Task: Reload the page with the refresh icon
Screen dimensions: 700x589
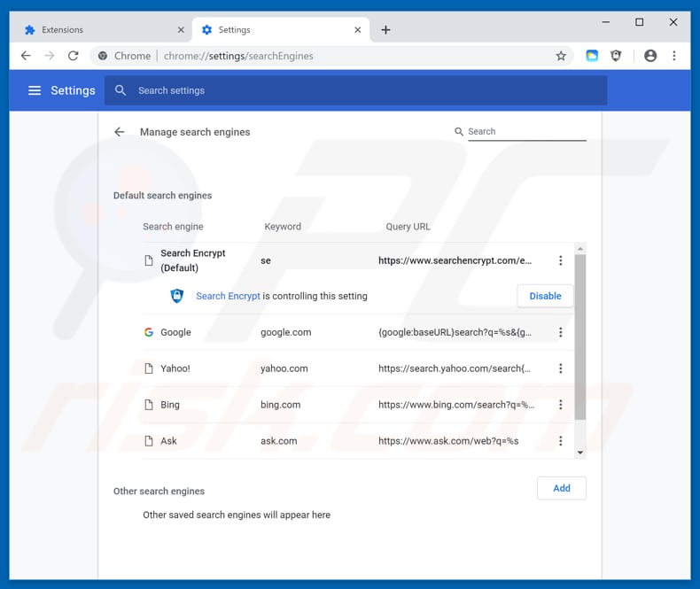Action: [x=74, y=56]
